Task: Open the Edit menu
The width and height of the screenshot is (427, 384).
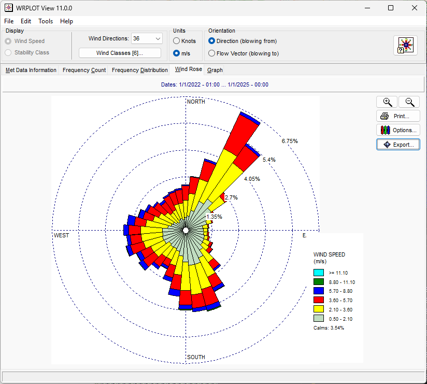Action: click(26, 21)
